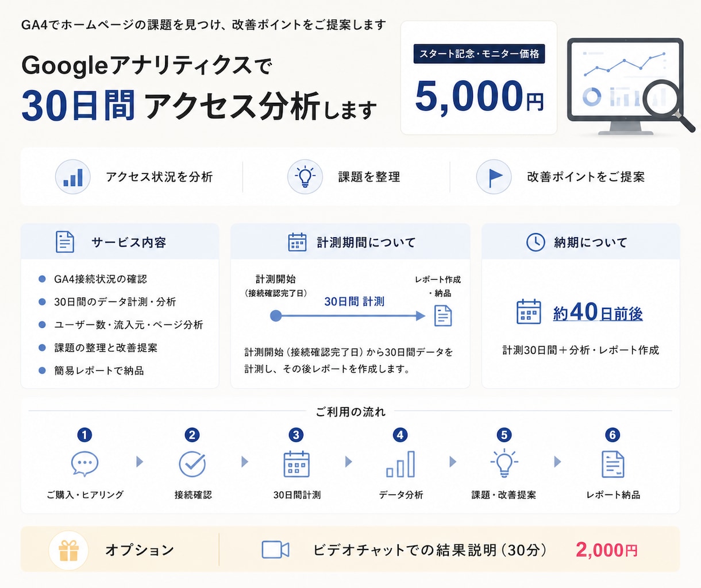Click the 2,000円 option price

pyautogui.click(x=606, y=550)
